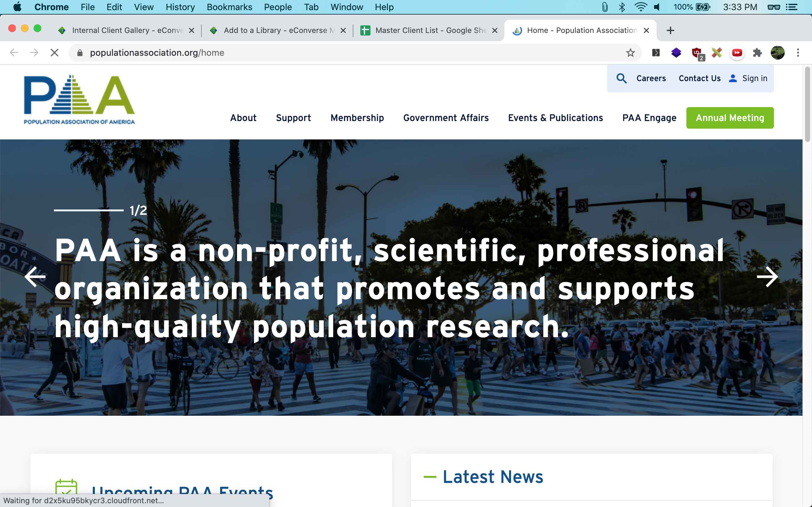The image size is (812, 507).
Task: Click the site search magnifier icon
Action: [x=621, y=78]
